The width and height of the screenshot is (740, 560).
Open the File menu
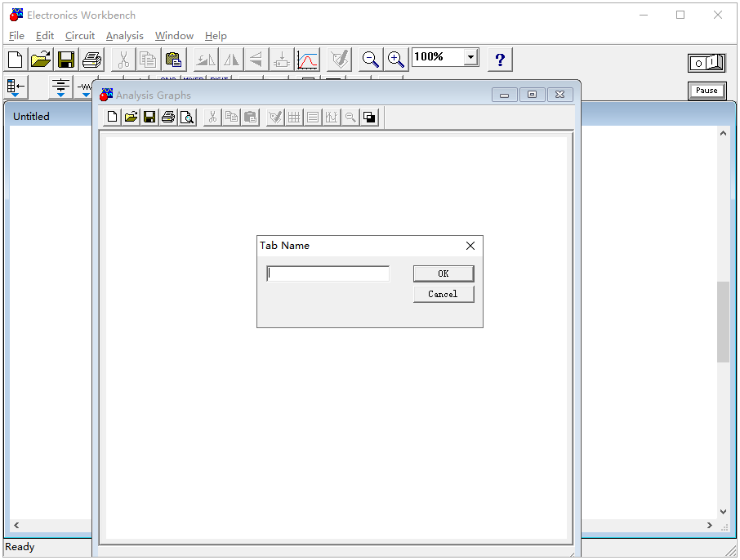point(16,36)
